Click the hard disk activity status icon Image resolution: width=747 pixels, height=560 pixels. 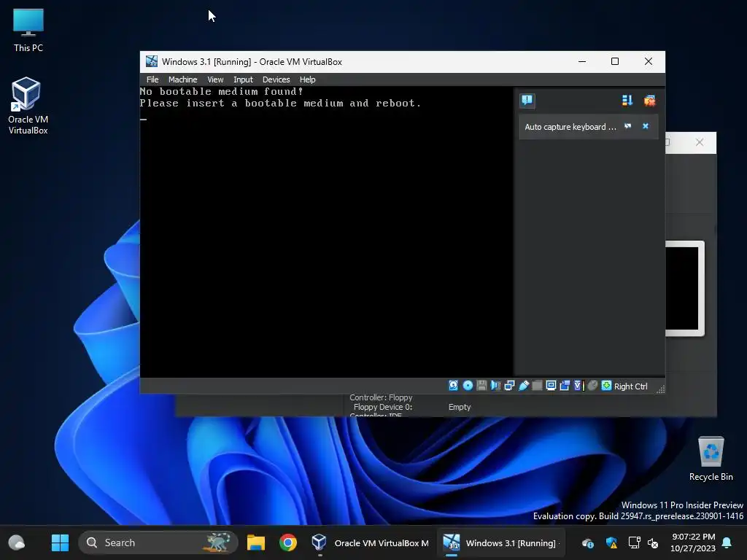[454, 386]
